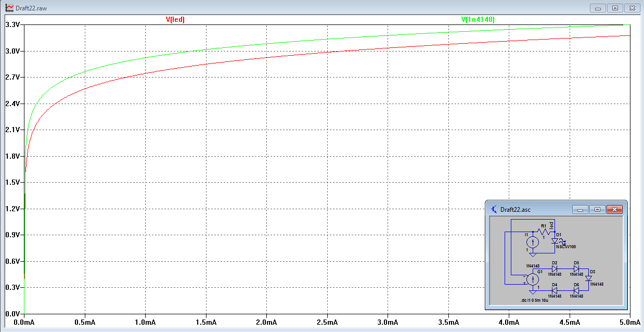Click the 3.0V vertical axis label

[x=12, y=51]
